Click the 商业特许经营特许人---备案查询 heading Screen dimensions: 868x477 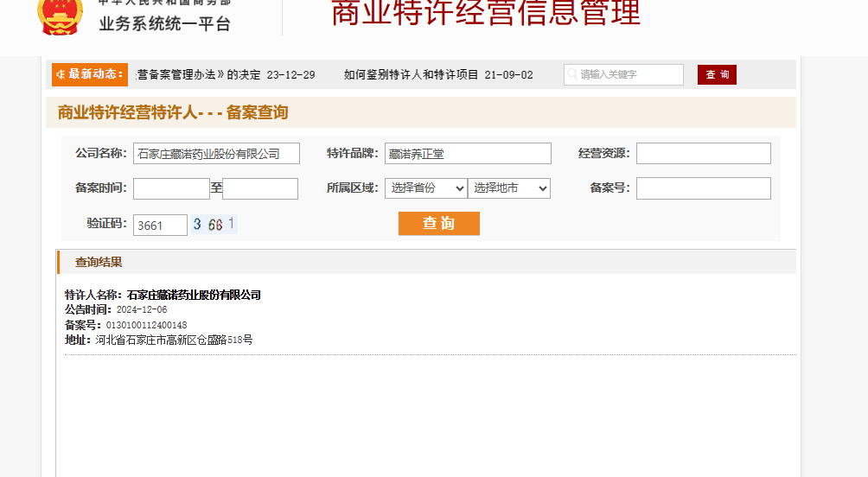(173, 112)
